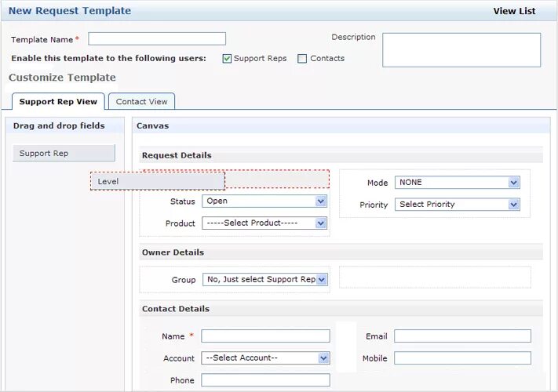Click the New Request Template title
Viewport: 558px width, 392px height.
[70, 11]
